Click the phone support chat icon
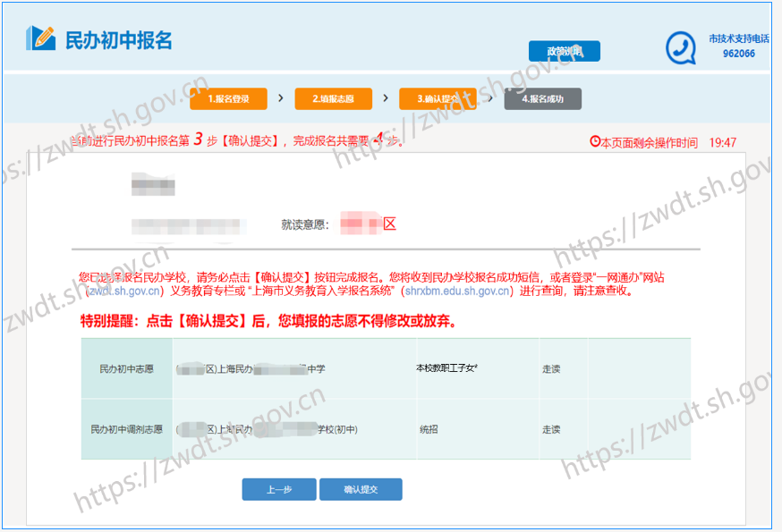 coord(681,48)
